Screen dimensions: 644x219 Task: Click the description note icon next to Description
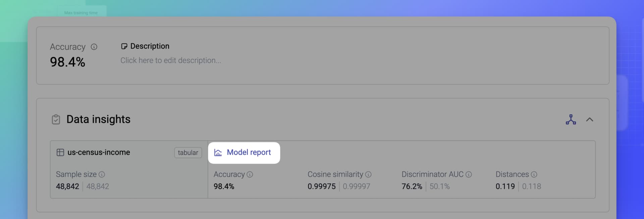pyautogui.click(x=124, y=46)
